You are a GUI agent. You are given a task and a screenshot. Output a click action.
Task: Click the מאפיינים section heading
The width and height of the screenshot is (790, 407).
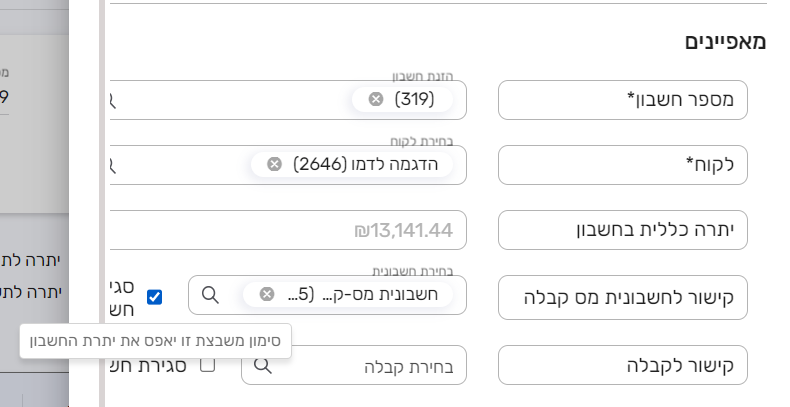tap(725, 42)
